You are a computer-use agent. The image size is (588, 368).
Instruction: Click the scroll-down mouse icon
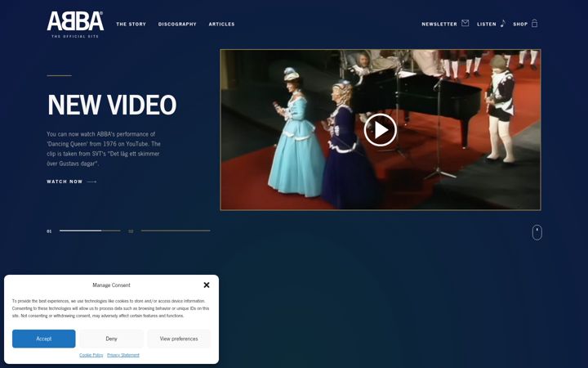pyautogui.click(x=537, y=232)
